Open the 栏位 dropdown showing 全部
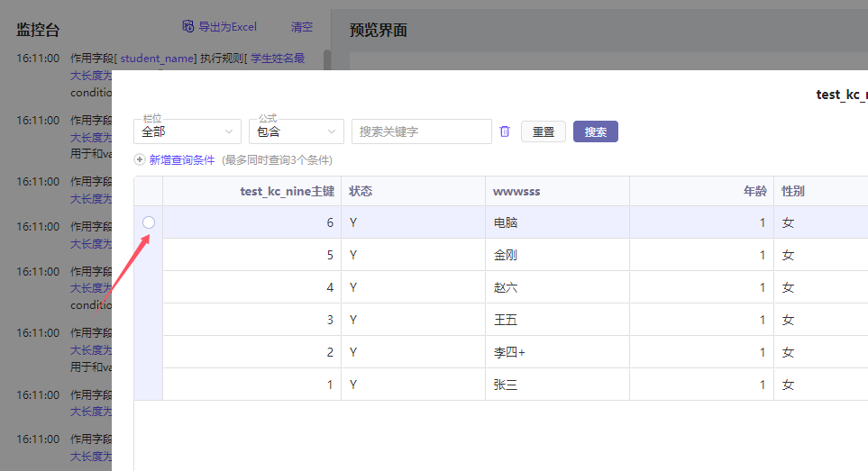 pos(187,131)
